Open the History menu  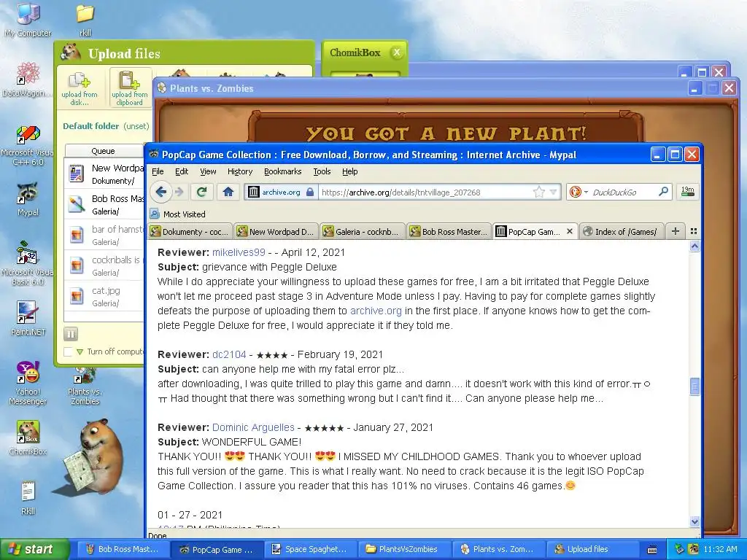(239, 171)
